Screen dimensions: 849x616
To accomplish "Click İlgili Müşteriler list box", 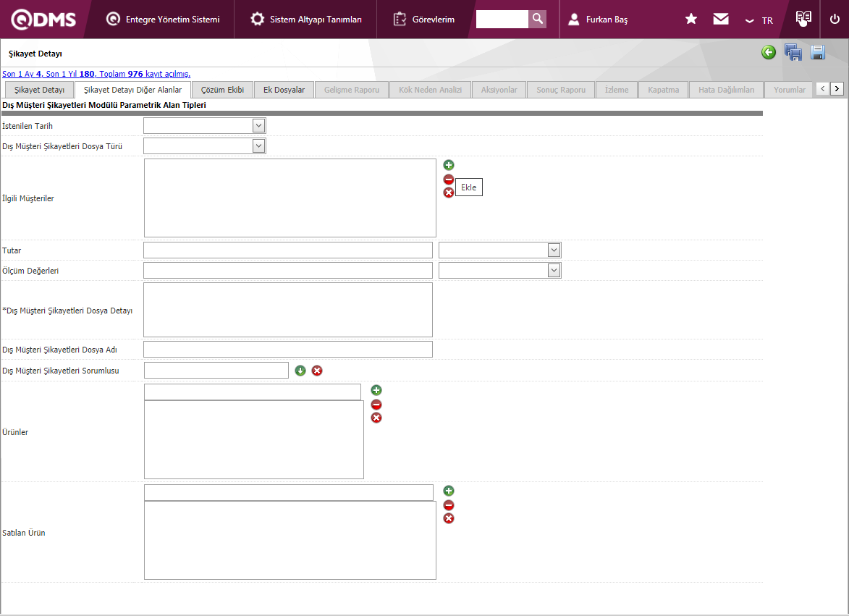I will point(290,198).
